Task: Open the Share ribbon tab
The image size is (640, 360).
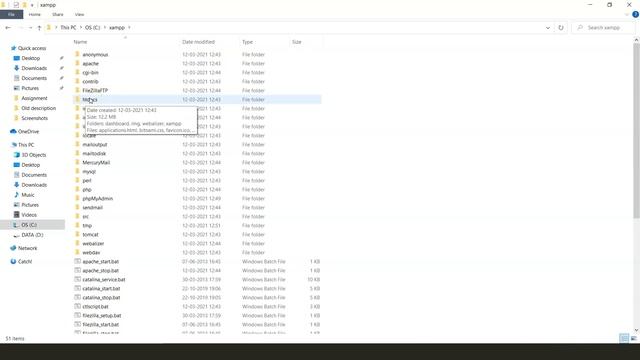Action: [x=58, y=14]
